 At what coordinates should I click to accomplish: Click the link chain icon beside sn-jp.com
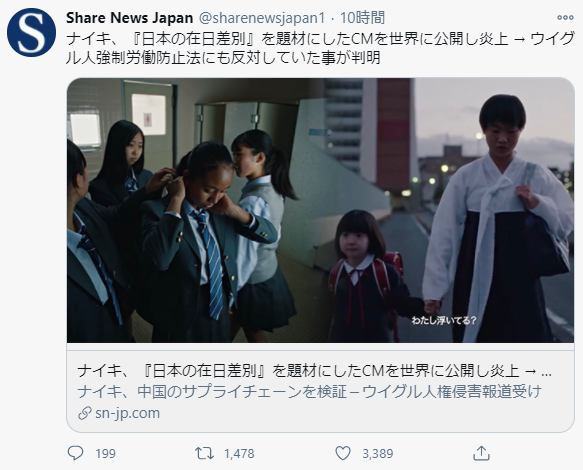click(x=85, y=413)
